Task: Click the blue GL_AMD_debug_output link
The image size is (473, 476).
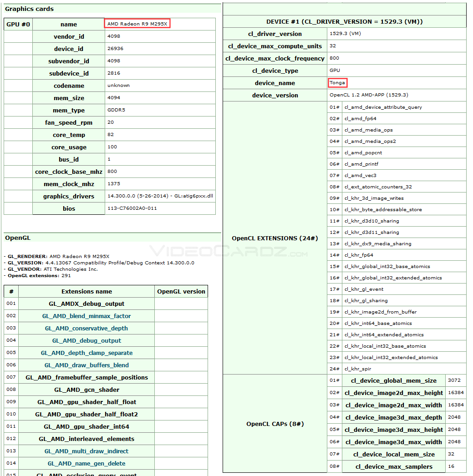Action: tap(86, 340)
